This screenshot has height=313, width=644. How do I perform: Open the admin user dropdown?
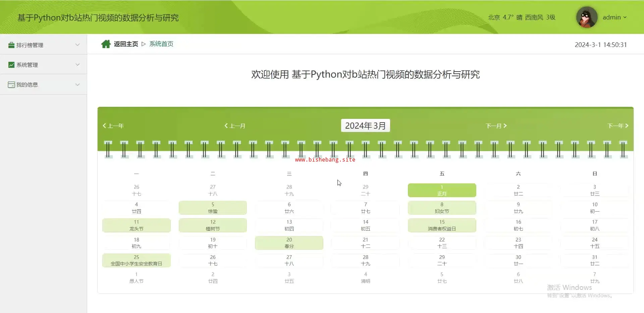pyautogui.click(x=614, y=17)
